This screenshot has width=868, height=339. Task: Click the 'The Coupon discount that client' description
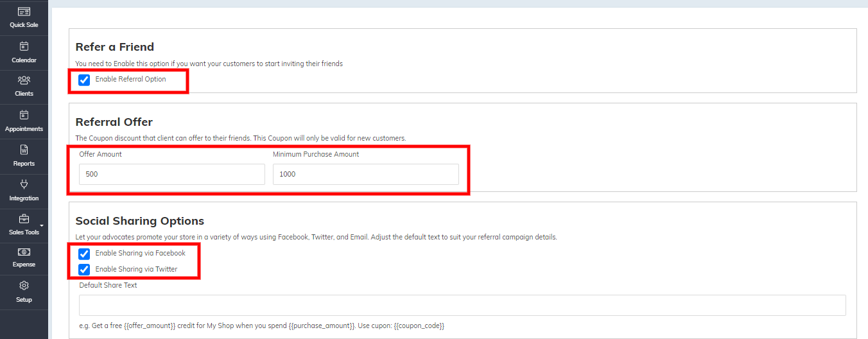(240, 138)
